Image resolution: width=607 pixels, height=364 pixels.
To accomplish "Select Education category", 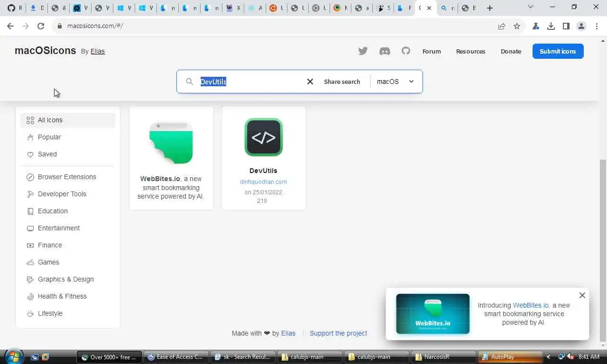I will pyautogui.click(x=68, y=211).
